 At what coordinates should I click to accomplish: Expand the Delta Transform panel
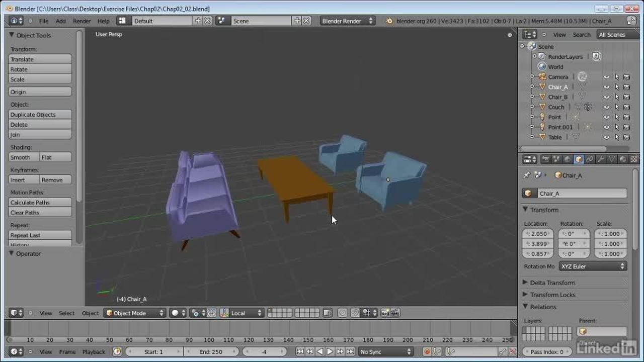click(552, 283)
